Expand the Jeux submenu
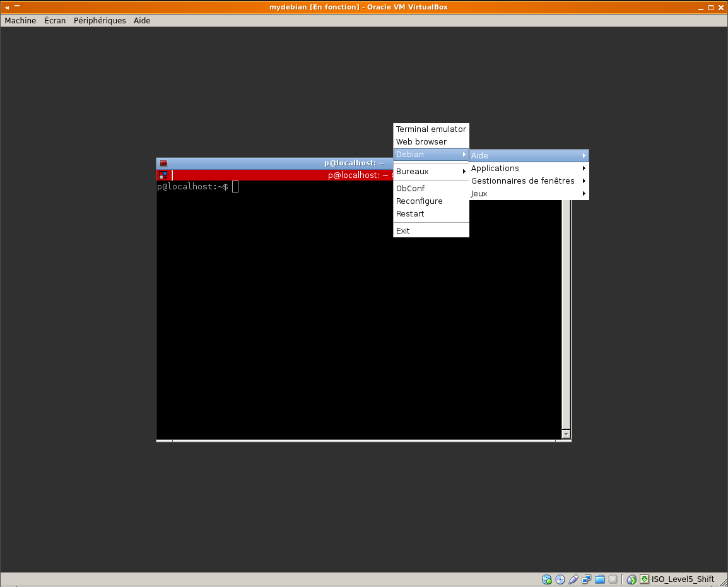This screenshot has height=587, width=728. coord(529,194)
